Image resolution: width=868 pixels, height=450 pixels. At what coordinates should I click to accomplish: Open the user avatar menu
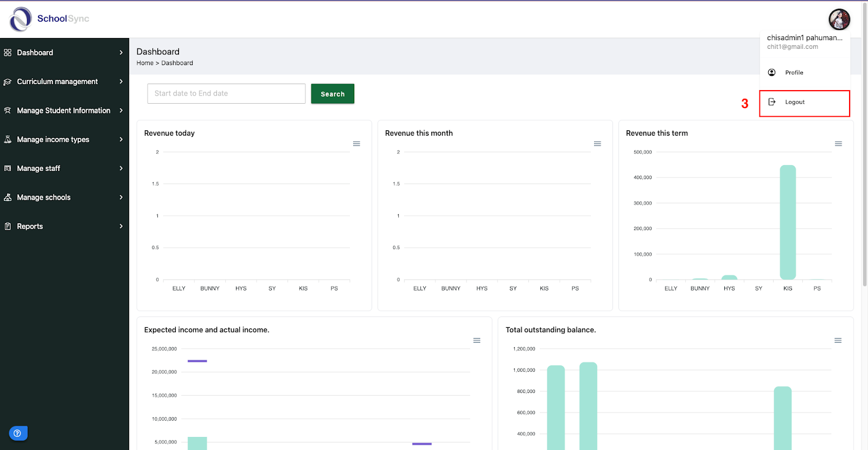[x=839, y=20]
